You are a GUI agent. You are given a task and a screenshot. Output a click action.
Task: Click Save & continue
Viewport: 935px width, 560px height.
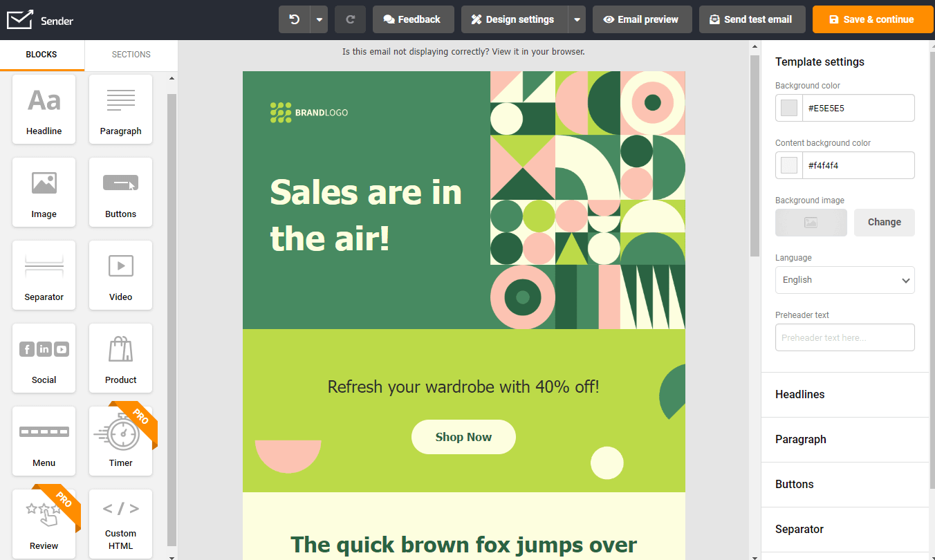tap(873, 19)
